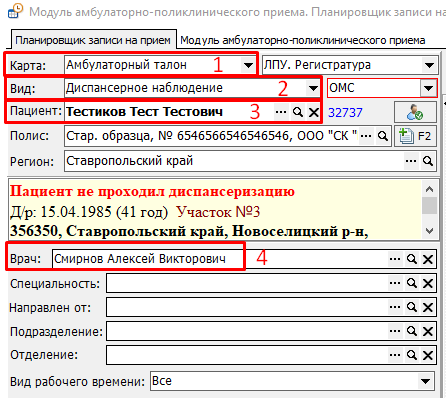Click ellipsis button in Полис field
446x398 pixels.
(x=366, y=136)
